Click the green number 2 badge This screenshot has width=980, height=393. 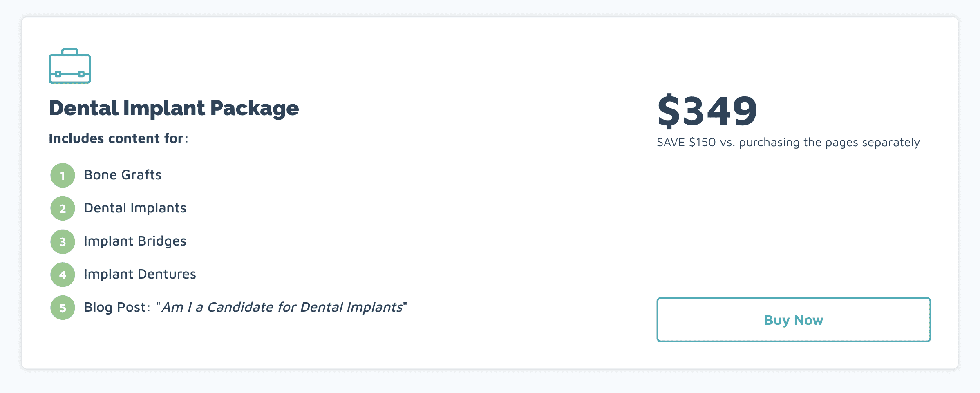(63, 208)
